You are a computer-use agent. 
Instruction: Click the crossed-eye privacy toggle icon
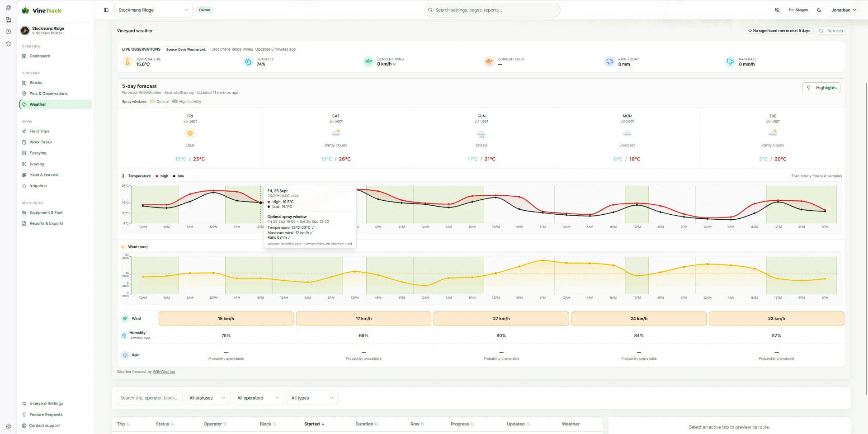pos(777,10)
